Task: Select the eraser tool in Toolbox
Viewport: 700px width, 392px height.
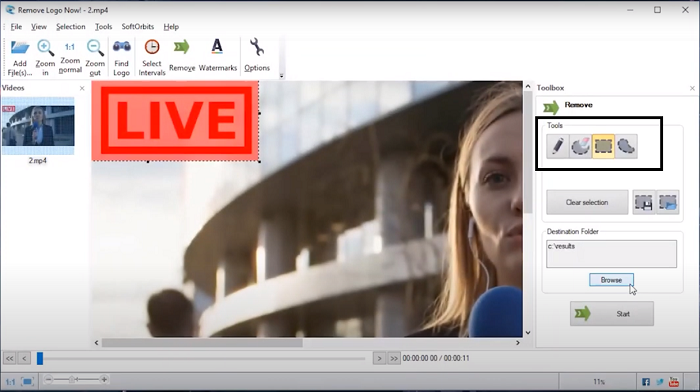Action: [580, 146]
